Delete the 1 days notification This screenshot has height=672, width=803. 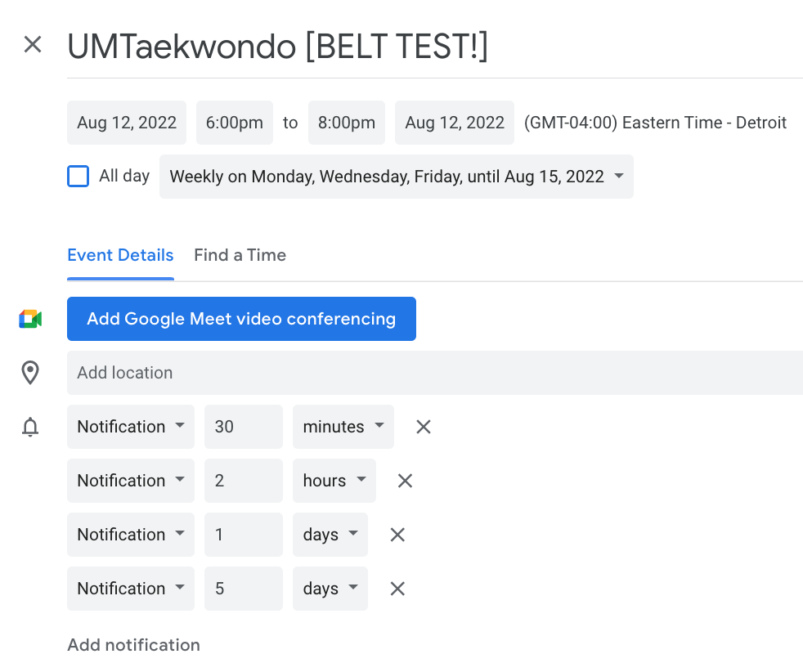point(397,535)
